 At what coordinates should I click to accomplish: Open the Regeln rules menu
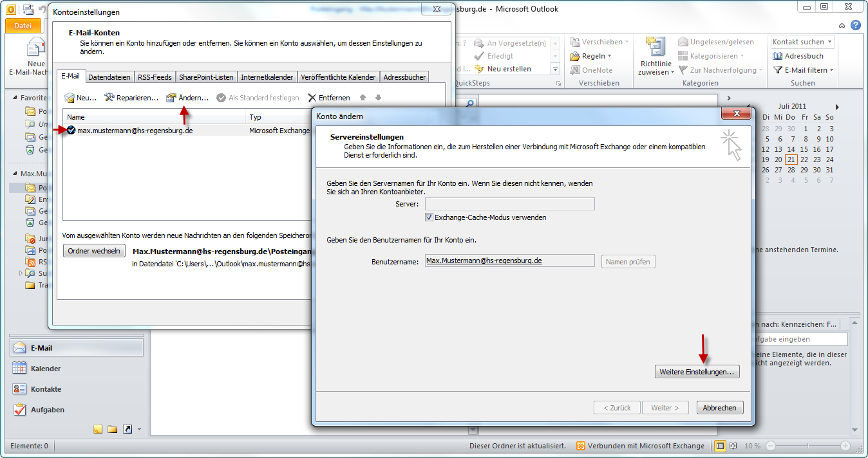click(590, 56)
